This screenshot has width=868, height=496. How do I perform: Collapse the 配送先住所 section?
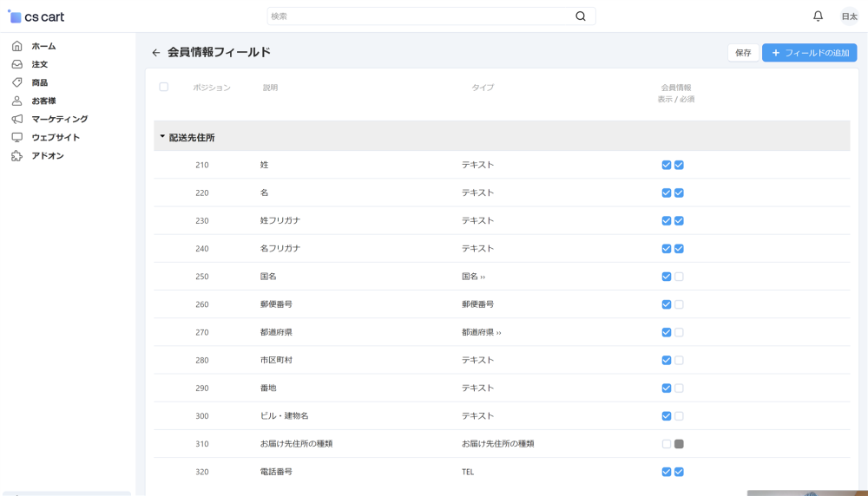tap(162, 137)
